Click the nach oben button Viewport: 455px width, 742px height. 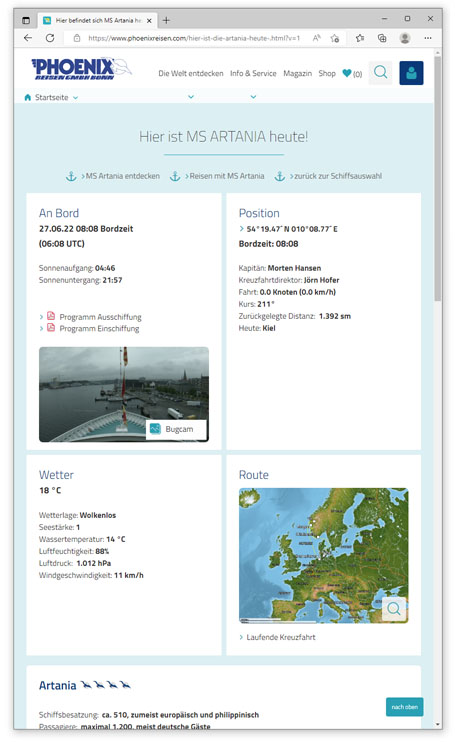(x=404, y=707)
